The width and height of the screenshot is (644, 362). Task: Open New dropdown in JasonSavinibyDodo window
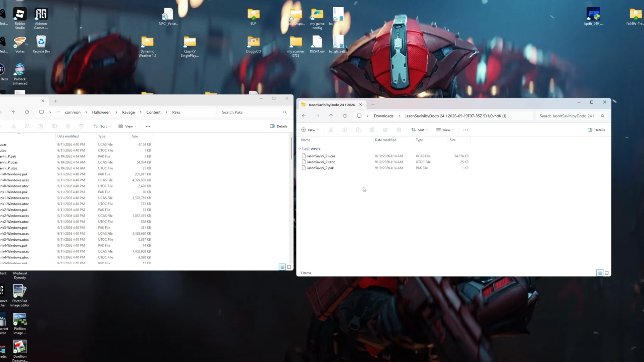tap(310, 130)
